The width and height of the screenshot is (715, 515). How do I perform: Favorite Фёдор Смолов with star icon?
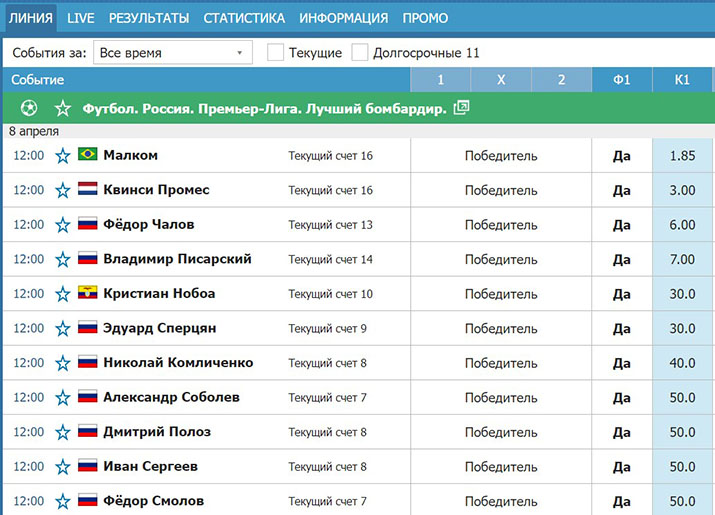coord(62,502)
